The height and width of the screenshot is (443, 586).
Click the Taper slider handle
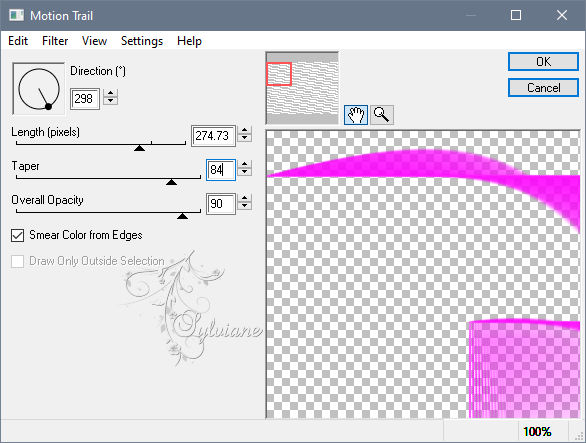tap(171, 182)
